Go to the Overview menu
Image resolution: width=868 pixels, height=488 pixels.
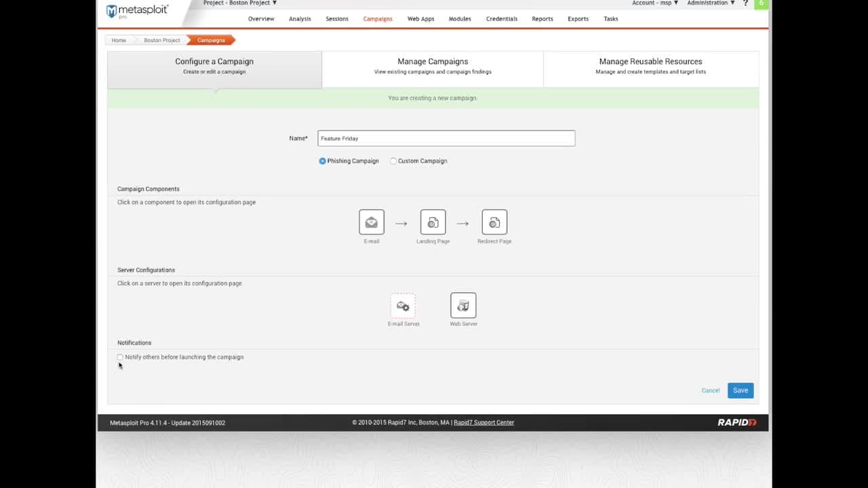click(261, 19)
